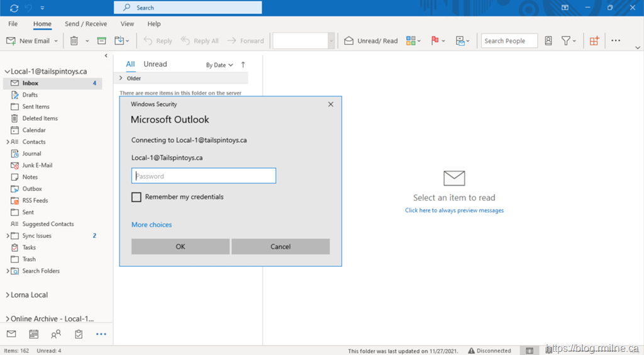Open the By Date sort dropdown
Viewport: 644px width, 355px height.
click(x=219, y=65)
